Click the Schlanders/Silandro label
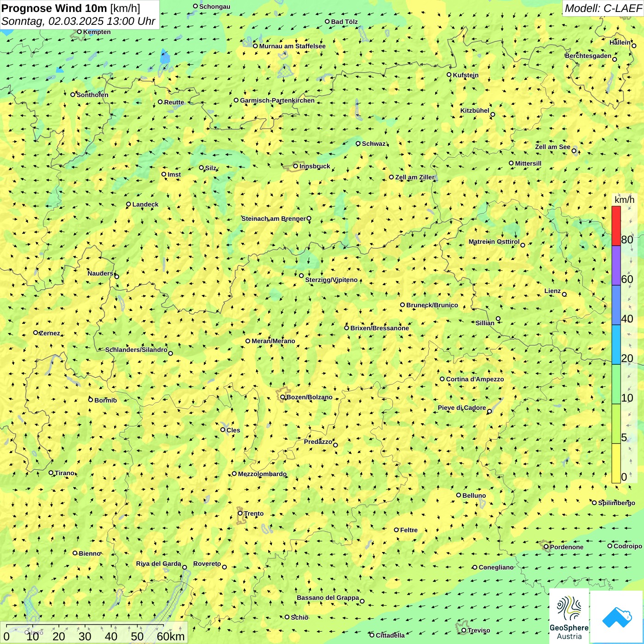 (136, 350)
